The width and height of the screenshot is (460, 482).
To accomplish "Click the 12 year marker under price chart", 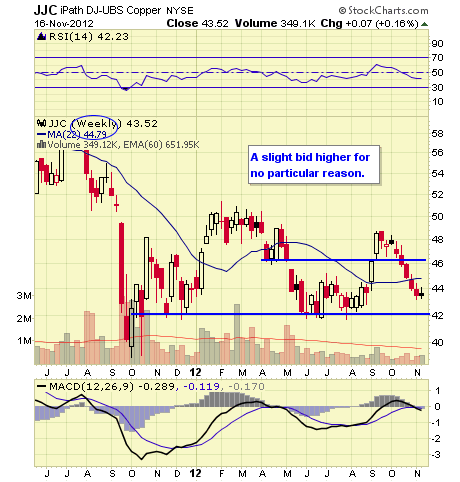I will [x=195, y=372].
